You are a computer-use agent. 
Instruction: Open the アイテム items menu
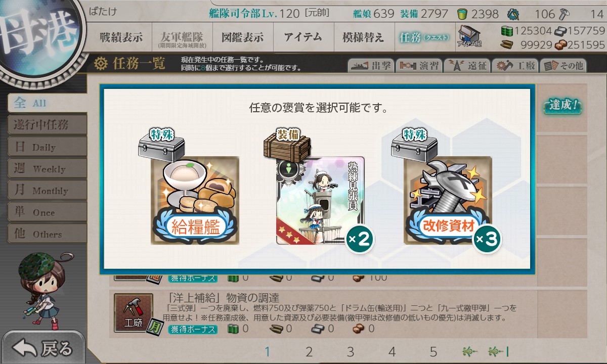click(x=303, y=37)
